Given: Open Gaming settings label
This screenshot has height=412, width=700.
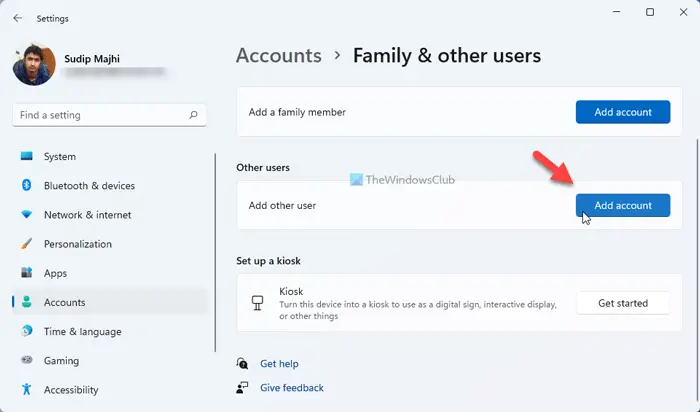Looking at the screenshot, I should point(61,361).
